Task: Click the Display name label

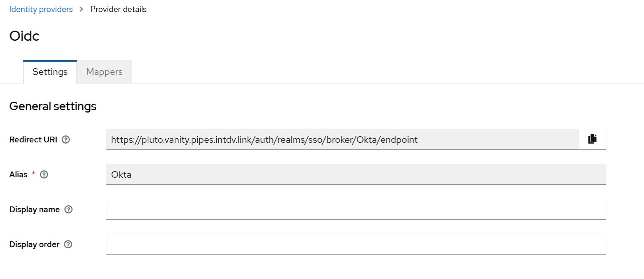Action: (34, 210)
